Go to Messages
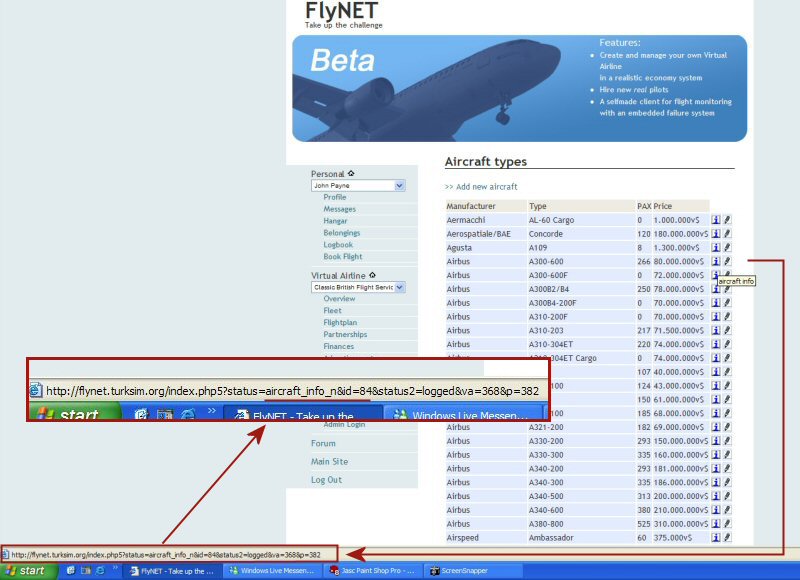Screen dimensions: 800x580 tap(339, 209)
